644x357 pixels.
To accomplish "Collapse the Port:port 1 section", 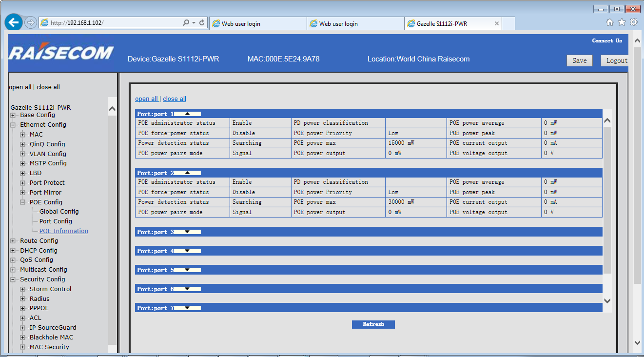I will [187, 114].
